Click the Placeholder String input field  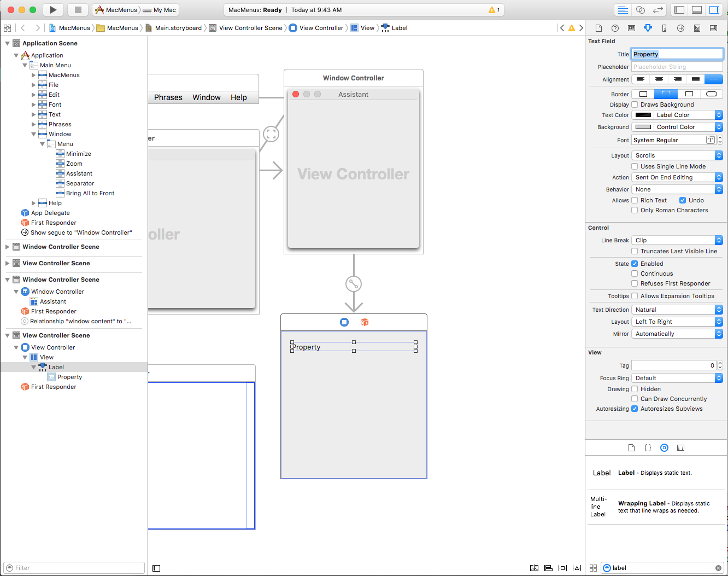click(677, 67)
